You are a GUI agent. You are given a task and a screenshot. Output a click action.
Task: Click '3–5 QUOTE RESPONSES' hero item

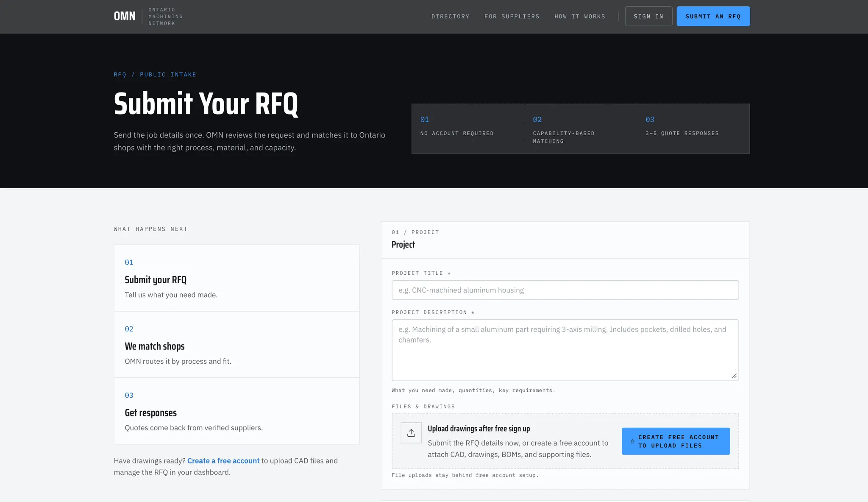[682, 134]
